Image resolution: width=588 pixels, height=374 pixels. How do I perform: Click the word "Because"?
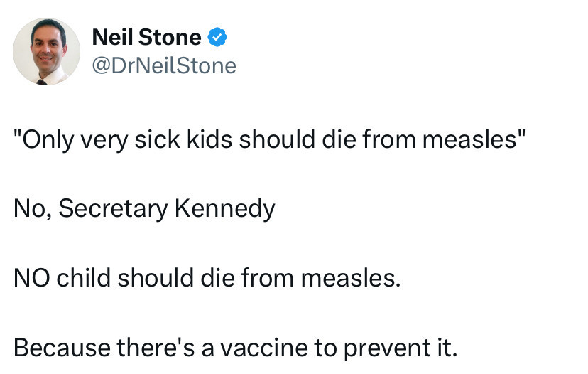click(x=62, y=348)
